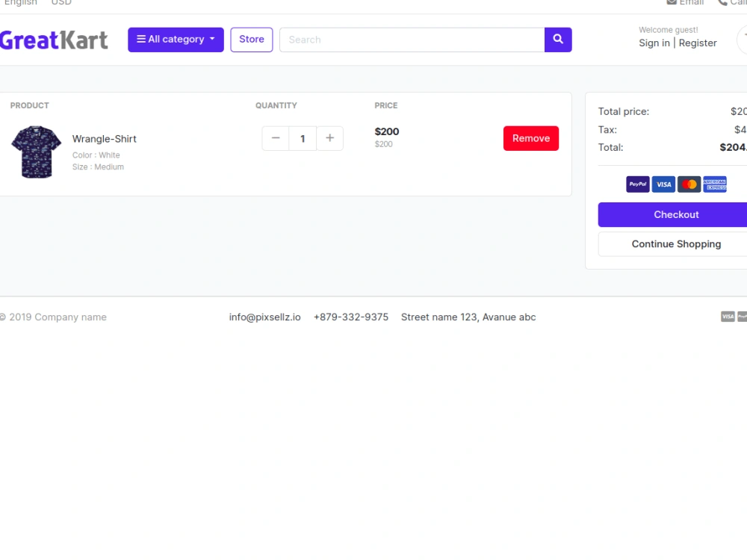Open the Wrangle-Shirt product title link
This screenshot has height=560, width=747.
pyautogui.click(x=105, y=139)
